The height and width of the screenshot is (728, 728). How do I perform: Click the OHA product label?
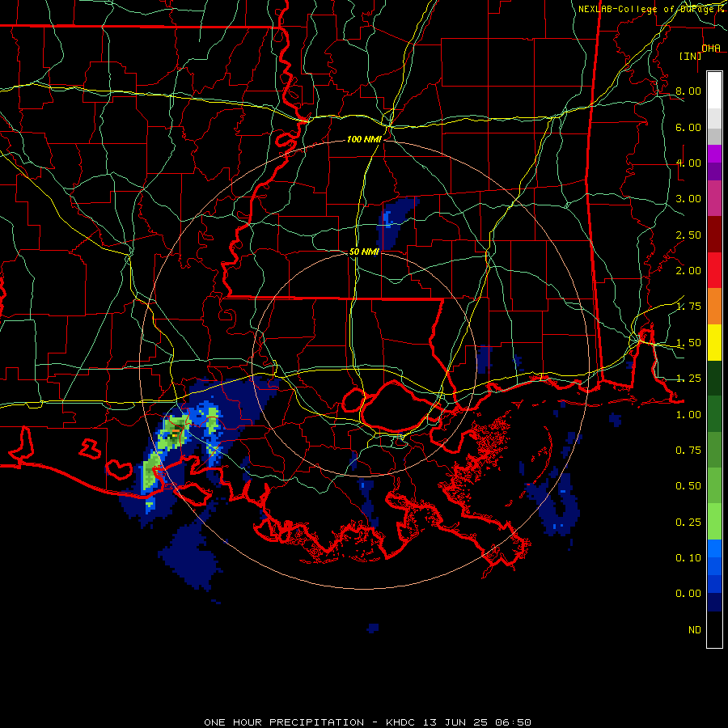[x=711, y=48]
